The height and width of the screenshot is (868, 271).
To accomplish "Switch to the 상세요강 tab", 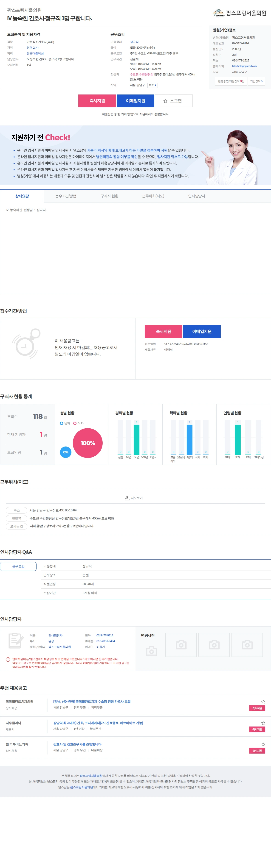I will click(x=22, y=196).
